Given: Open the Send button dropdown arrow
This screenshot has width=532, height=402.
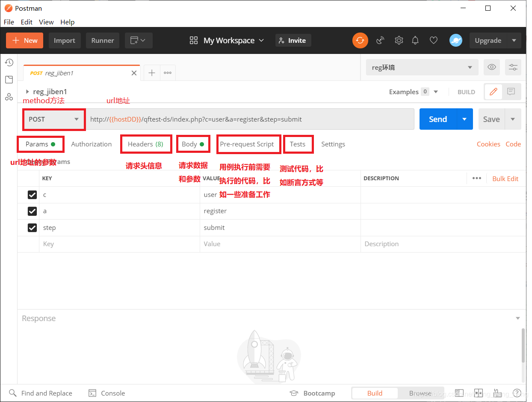Looking at the screenshot, I should click(x=465, y=119).
